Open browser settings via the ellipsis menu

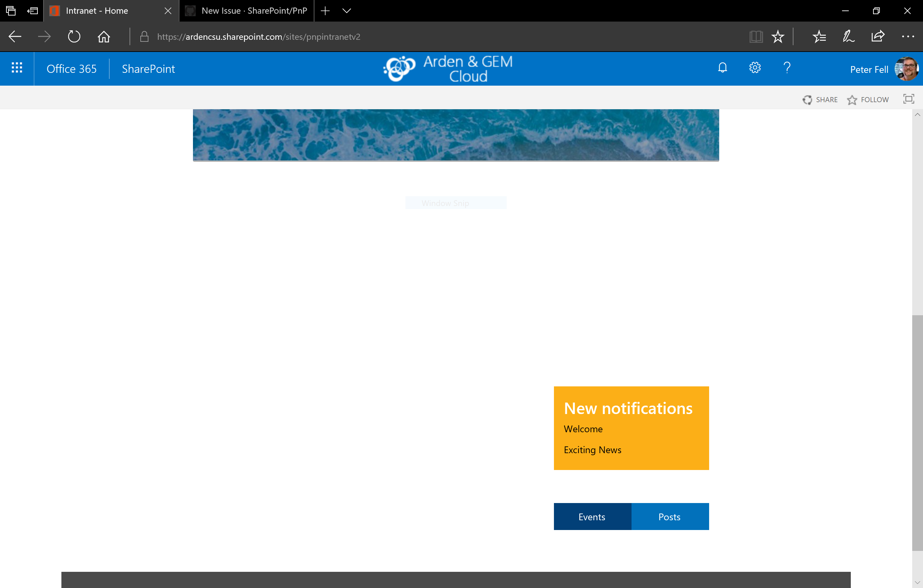(908, 36)
